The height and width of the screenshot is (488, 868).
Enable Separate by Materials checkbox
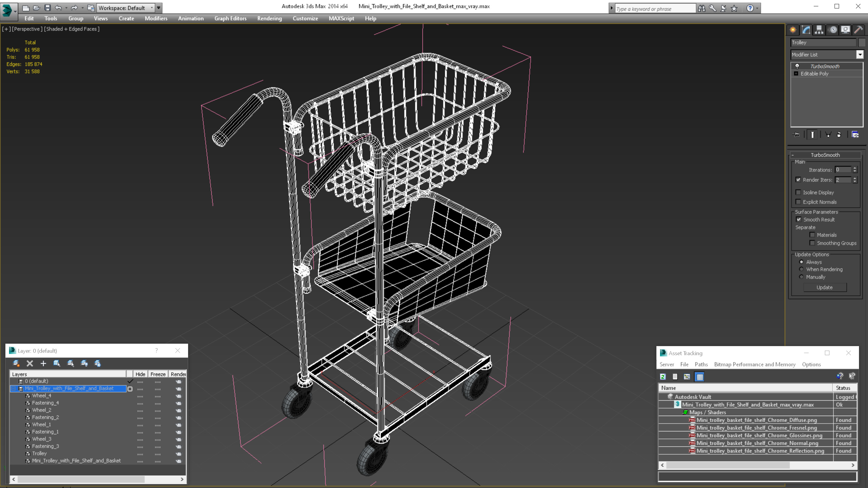(x=812, y=235)
